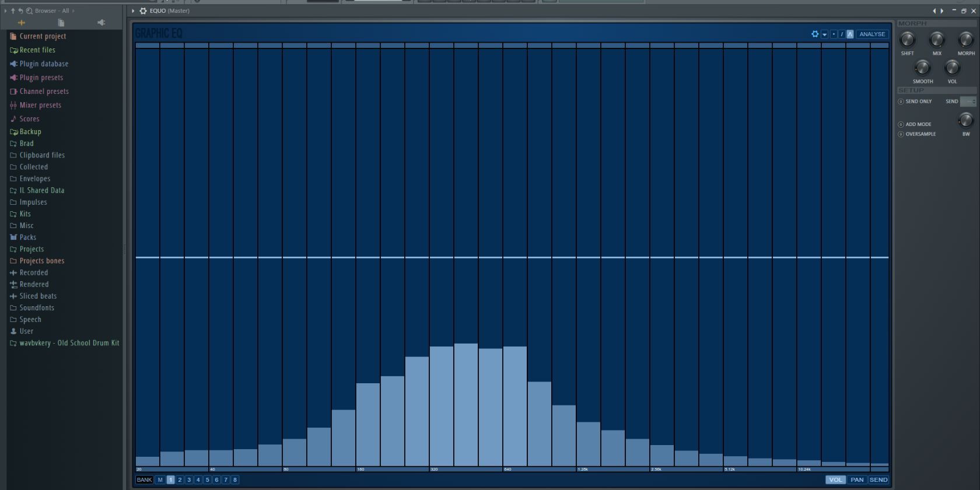Expand the Envelopes folder
Screen dimensions: 980x490
click(x=30, y=179)
